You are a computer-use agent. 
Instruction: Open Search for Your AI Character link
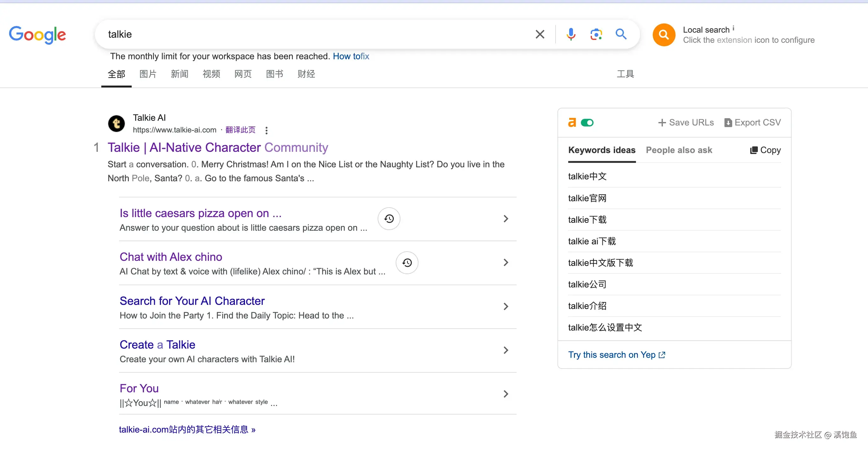(x=192, y=301)
